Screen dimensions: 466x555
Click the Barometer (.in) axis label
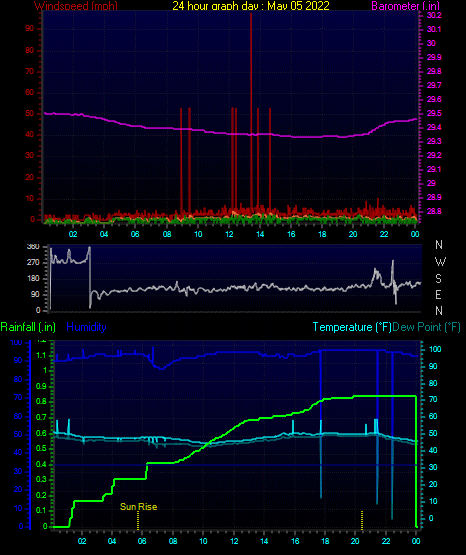[x=405, y=5]
